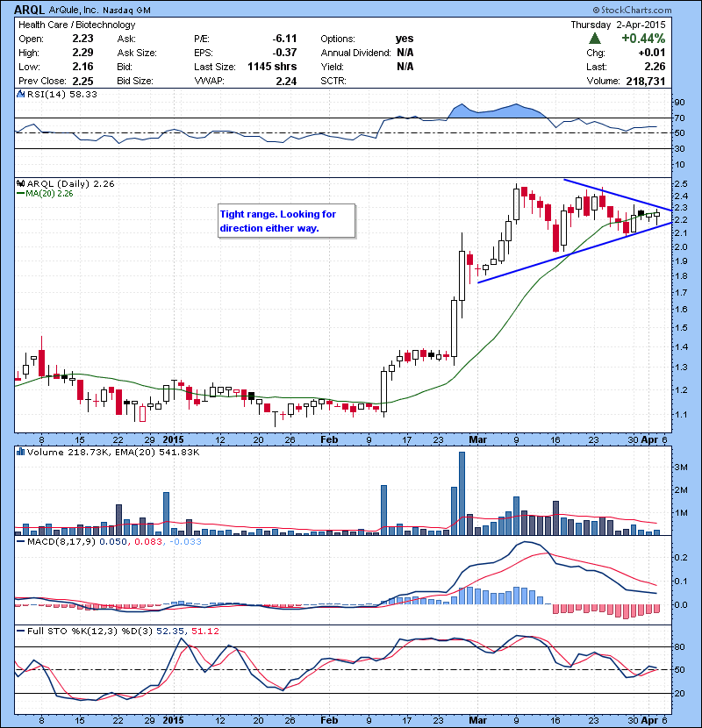Click the ARQL ticker symbol in header
This screenshot has height=728, width=702.
tap(29, 10)
